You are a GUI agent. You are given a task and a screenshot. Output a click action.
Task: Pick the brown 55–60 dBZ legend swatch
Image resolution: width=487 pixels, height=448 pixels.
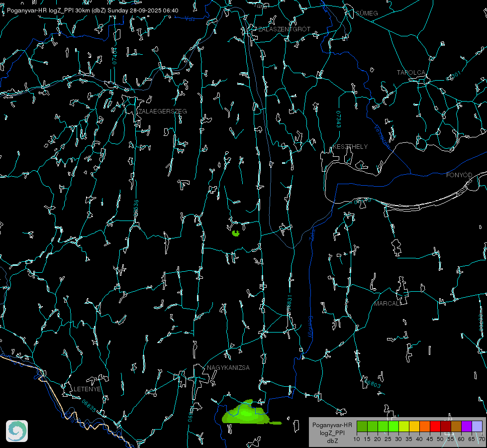[x=456, y=426]
